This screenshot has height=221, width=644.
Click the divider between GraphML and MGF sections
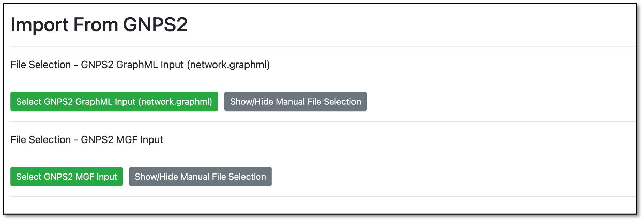pyautogui.click(x=323, y=122)
